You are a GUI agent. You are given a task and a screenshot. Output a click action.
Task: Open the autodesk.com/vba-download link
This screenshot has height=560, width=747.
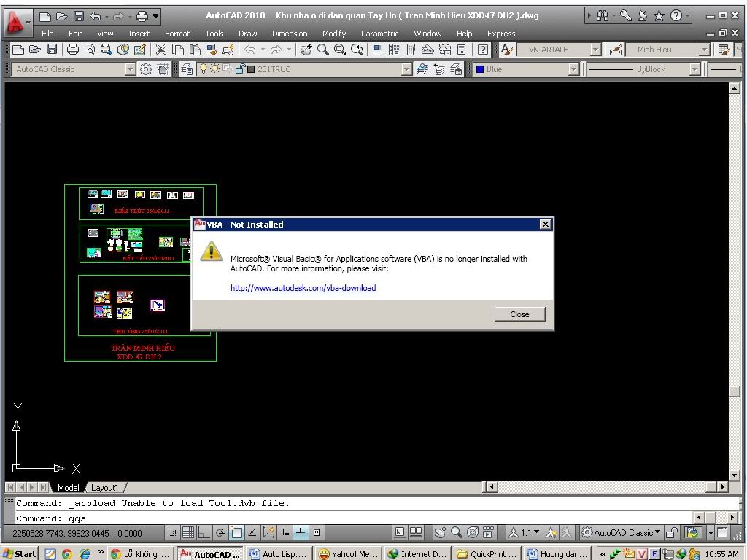point(303,288)
